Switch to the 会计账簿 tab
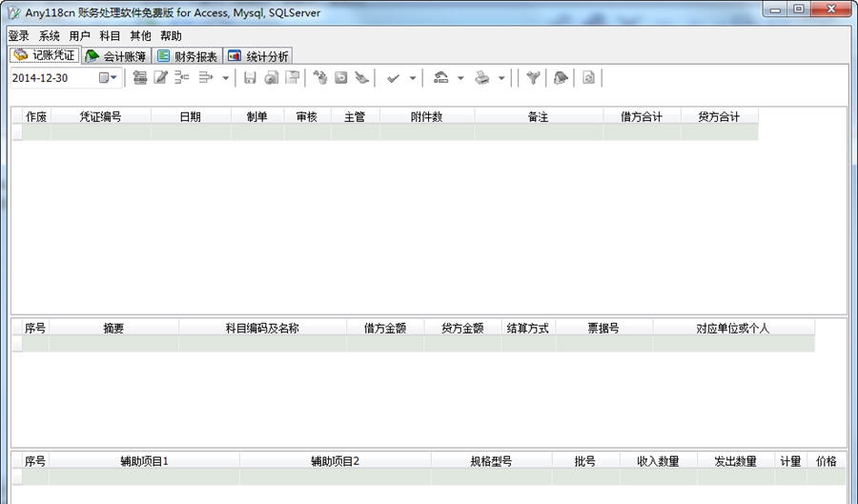The height and width of the screenshot is (504, 858). pos(117,56)
